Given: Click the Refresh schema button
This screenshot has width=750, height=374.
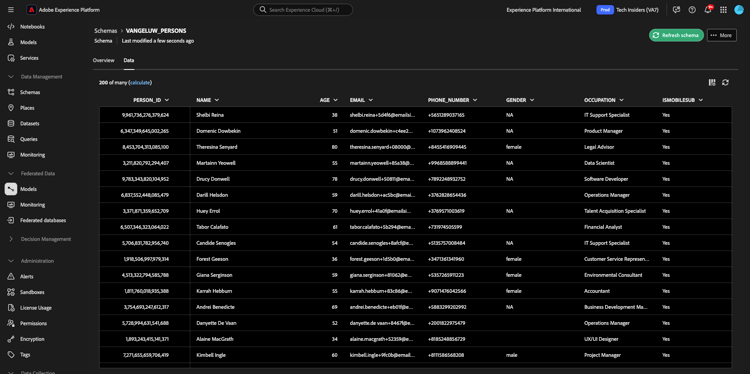Looking at the screenshot, I should (x=676, y=35).
